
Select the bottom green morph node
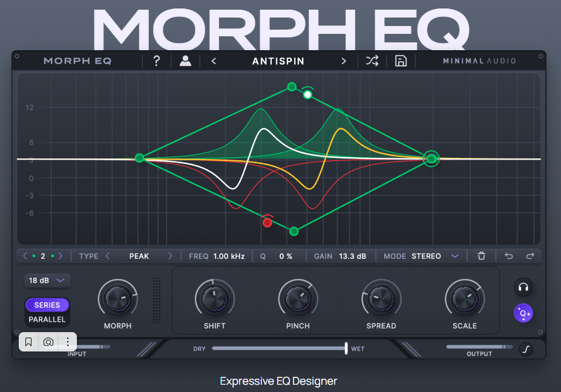click(294, 232)
